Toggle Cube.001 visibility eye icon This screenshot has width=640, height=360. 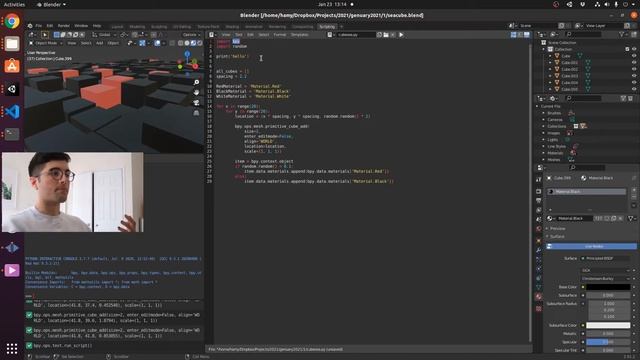coord(634,62)
